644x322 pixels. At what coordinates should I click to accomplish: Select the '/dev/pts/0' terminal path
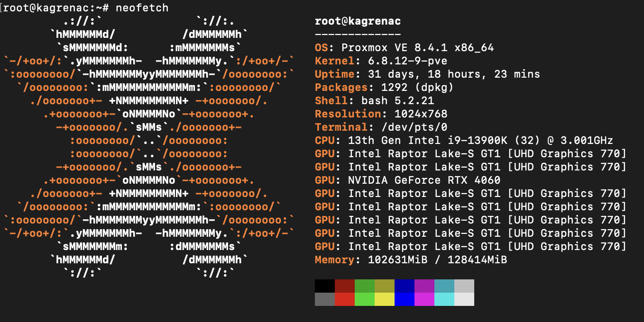pyautogui.click(x=414, y=127)
